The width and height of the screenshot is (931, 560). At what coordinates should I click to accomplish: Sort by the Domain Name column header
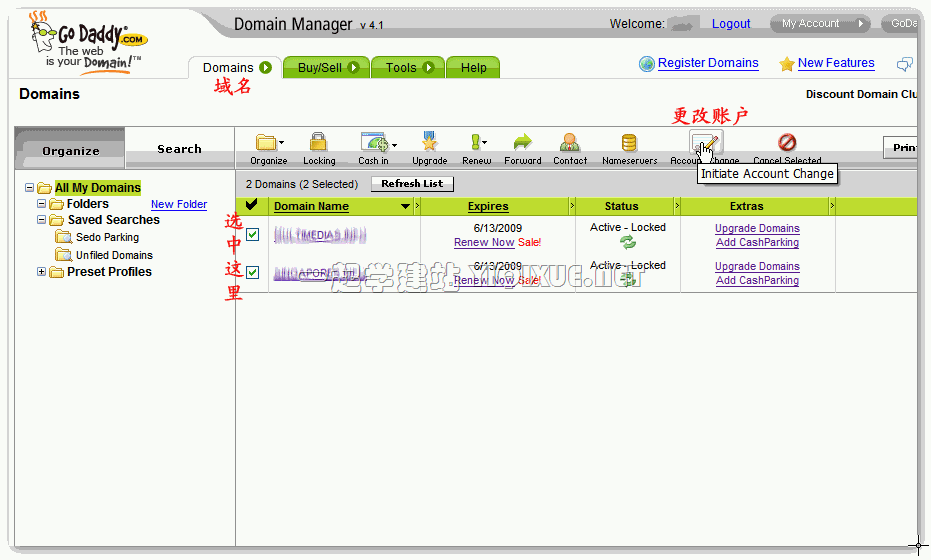click(x=311, y=206)
